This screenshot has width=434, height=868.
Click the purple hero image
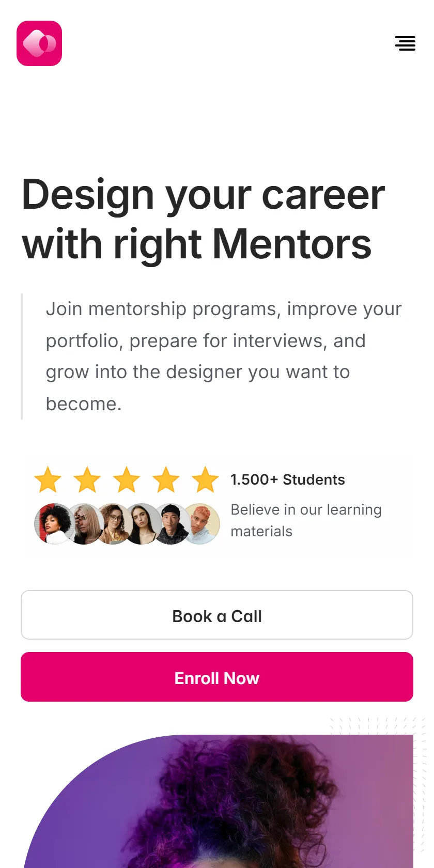point(218,801)
